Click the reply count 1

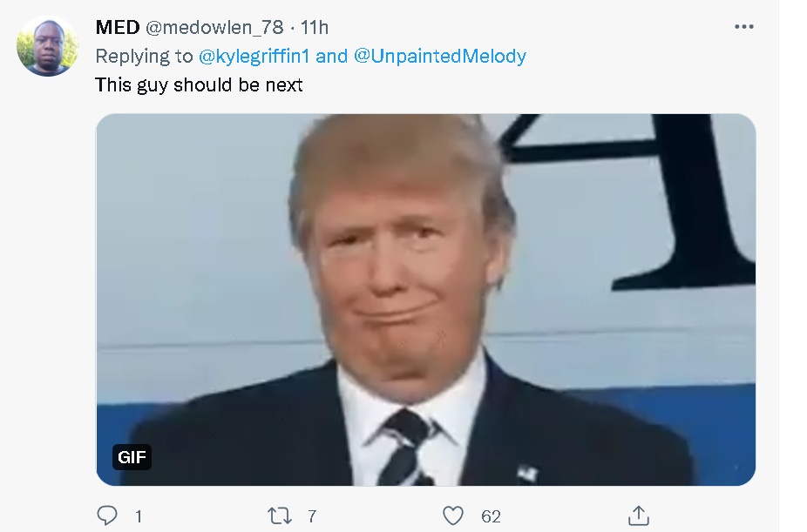click(x=139, y=516)
